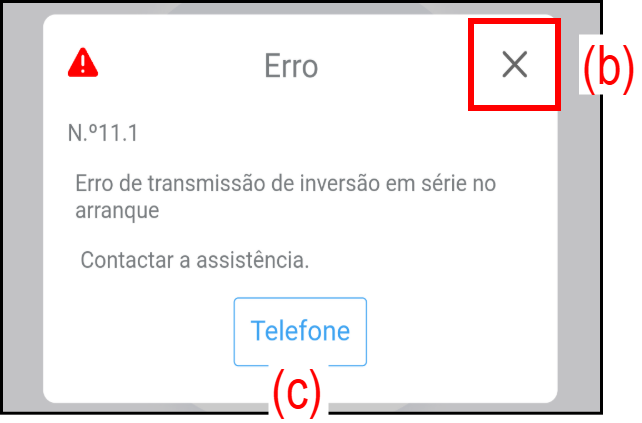Screen dimensions: 642x423
Task: Click the red warning triangle icon
Action: [x=83, y=62]
